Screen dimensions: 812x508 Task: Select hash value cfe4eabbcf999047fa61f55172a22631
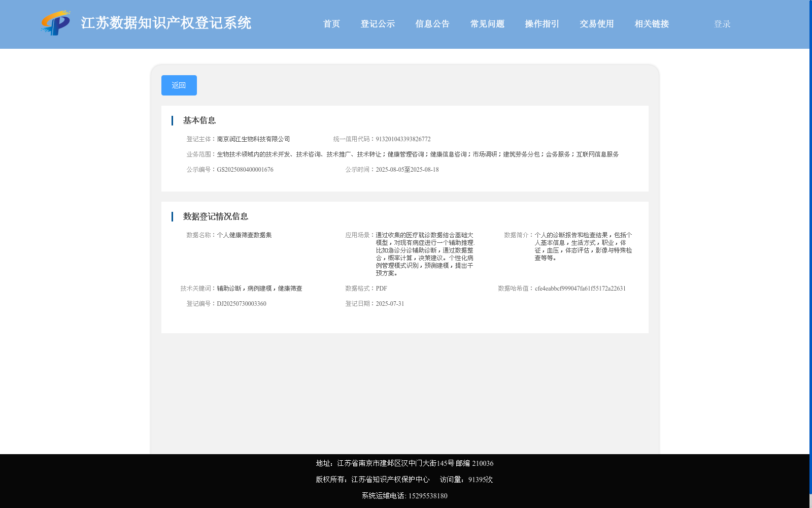[x=580, y=289]
